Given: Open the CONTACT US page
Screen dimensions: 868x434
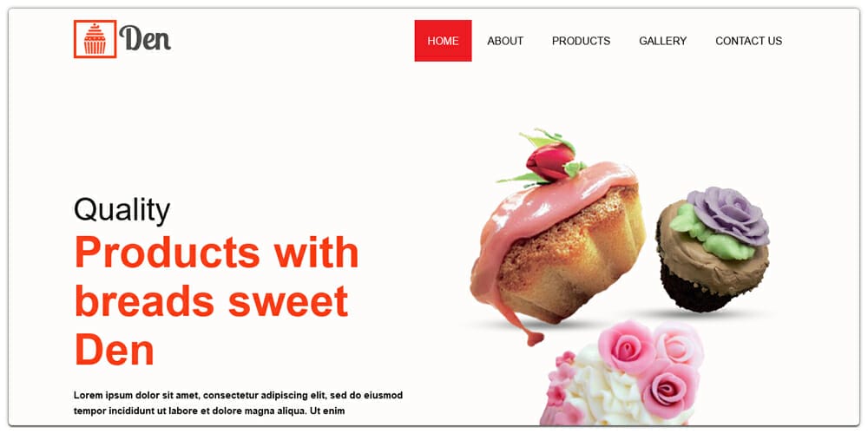Looking at the screenshot, I should coord(748,41).
